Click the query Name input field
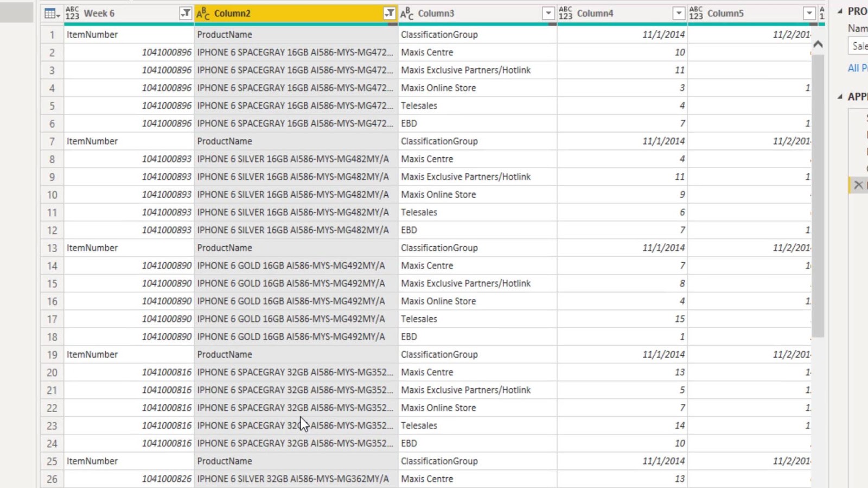This screenshot has width=868, height=488. click(x=858, y=46)
